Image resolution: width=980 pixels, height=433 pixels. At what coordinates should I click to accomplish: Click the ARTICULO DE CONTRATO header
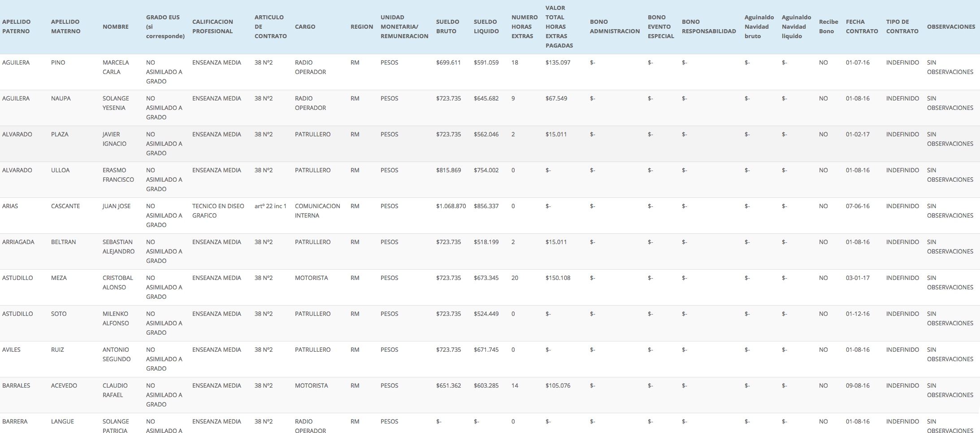[x=271, y=26]
